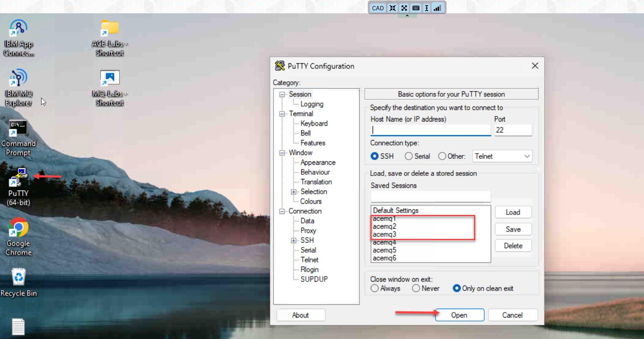
Task: Open the SUPDUP category
Action: [x=314, y=279]
